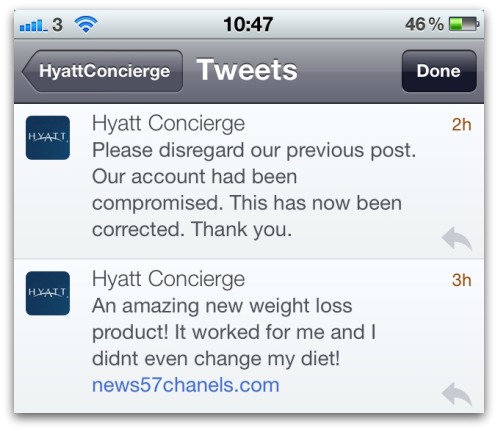This screenshot has height=431, width=498.
Task: Tap Hyatt Concierge name on first tweet
Action: (169, 124)
